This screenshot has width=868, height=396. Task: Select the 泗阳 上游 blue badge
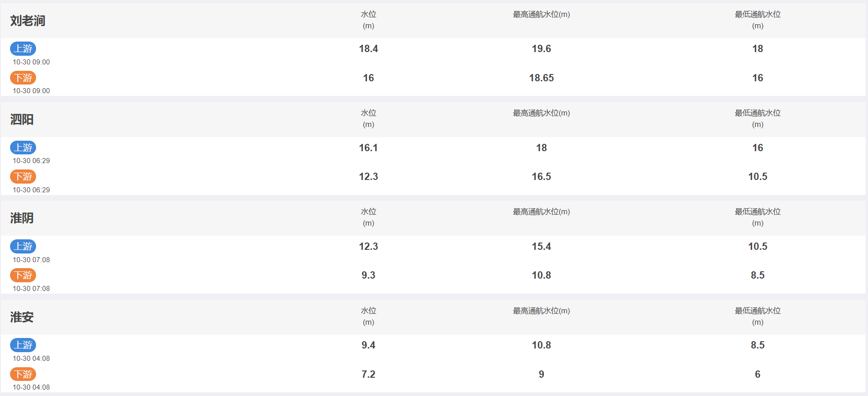coord(23,148)
